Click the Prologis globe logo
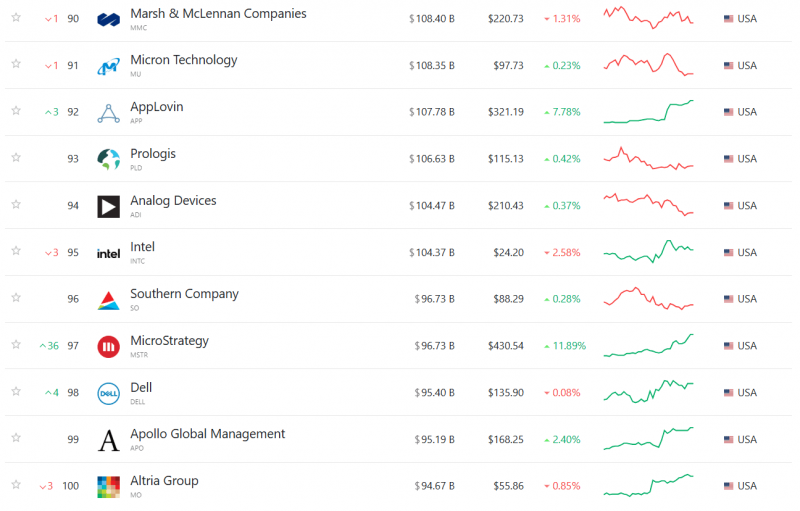Image resolution: width=800 pixels, height=511 pixels. coord(108,160)
